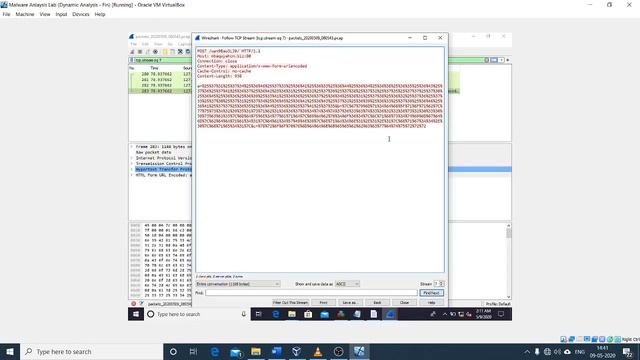Expand the Internet Protocol Version row
This screenshot has width=640, height=360.
click(x=131, y=158)
